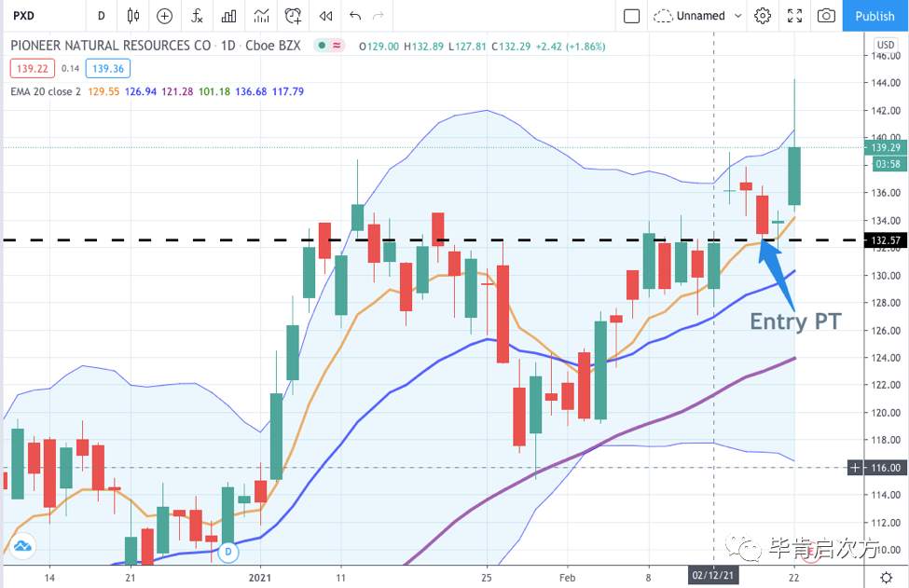This screenshot has height=588, width=909.
Task: Open chart settings gear in the top toolbar
Action: point(763,16)
